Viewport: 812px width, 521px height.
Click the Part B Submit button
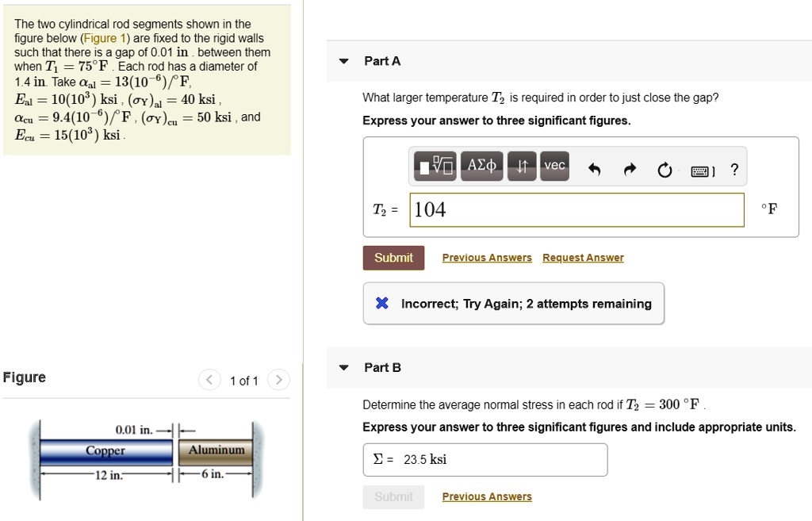(393, 496)
